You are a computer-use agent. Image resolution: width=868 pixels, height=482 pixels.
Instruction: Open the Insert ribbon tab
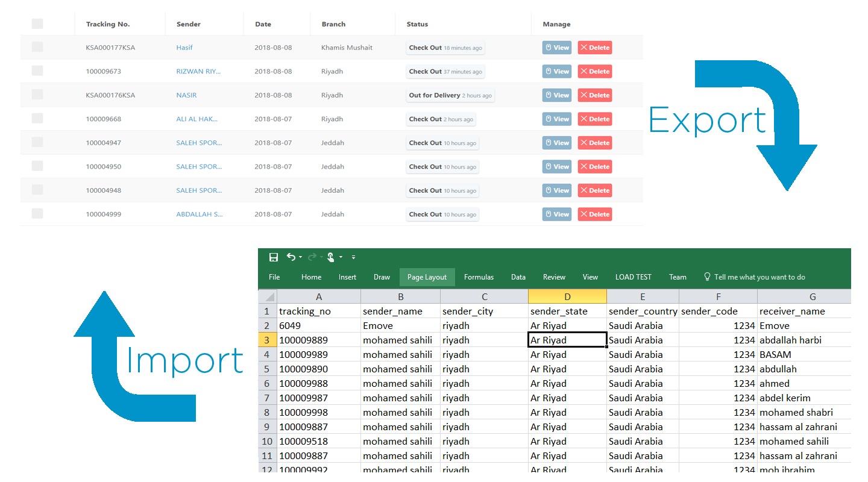click(347, 277)
